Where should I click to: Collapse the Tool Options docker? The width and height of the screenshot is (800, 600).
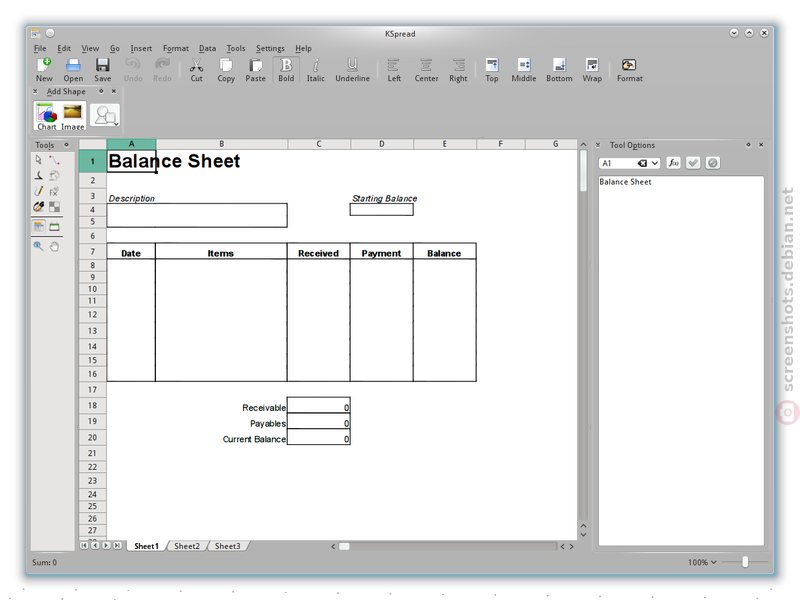(598, 145)
